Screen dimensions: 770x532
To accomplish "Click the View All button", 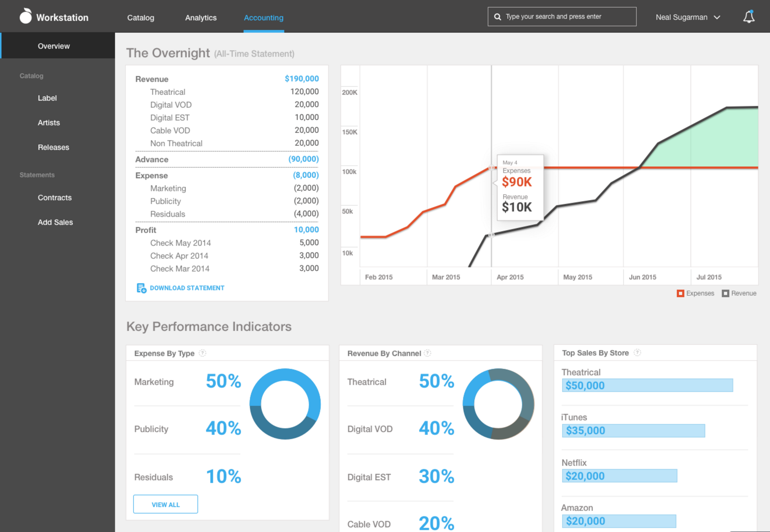I will tap(166, 504).
